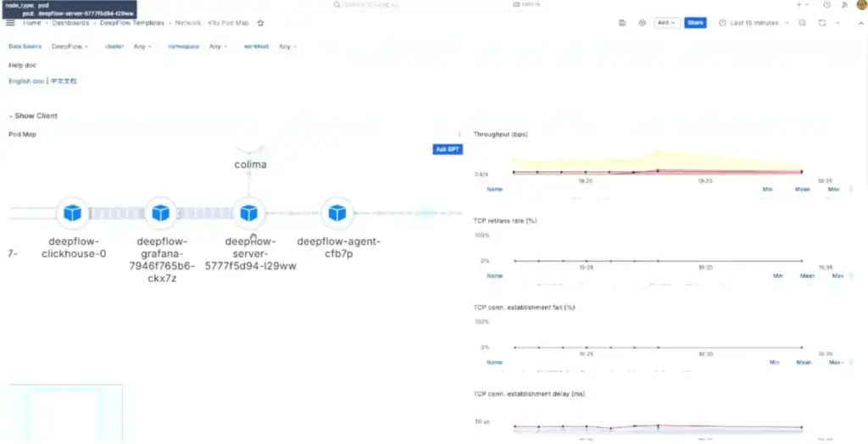The image size is (868, 444).
Task: Click the Share button
Action: pyautogui.click(x=695, y=23)
